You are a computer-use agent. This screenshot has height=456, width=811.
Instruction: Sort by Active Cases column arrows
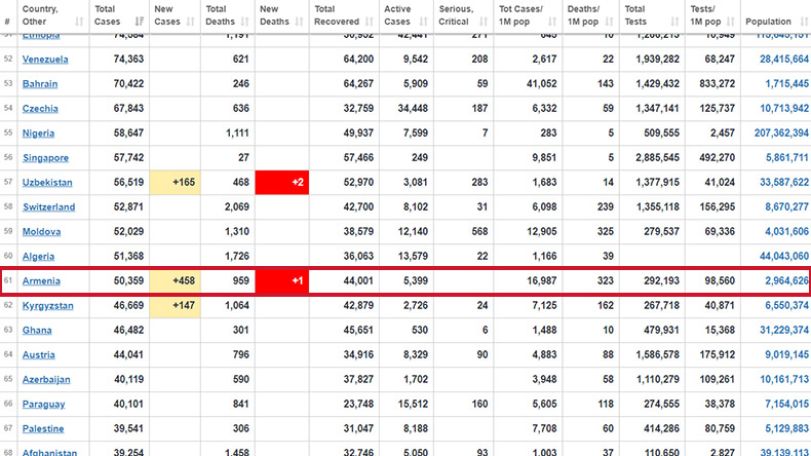click(x=424, y=22)
